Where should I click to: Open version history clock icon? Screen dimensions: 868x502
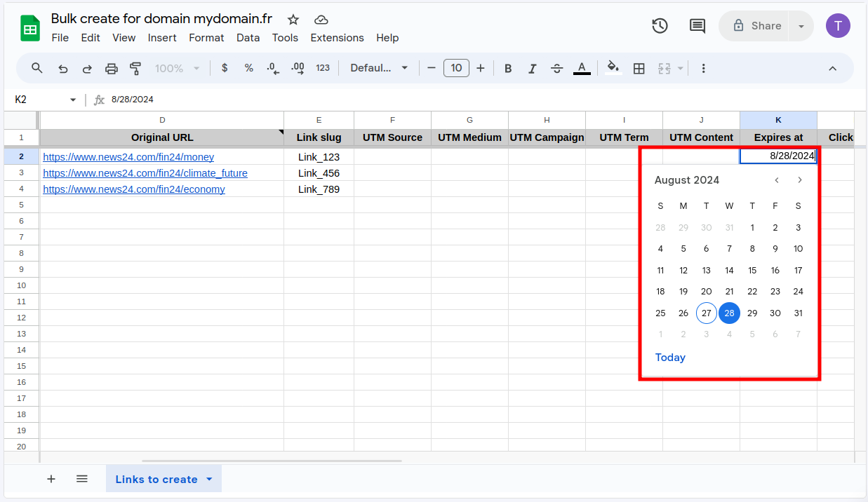(660, 26)
